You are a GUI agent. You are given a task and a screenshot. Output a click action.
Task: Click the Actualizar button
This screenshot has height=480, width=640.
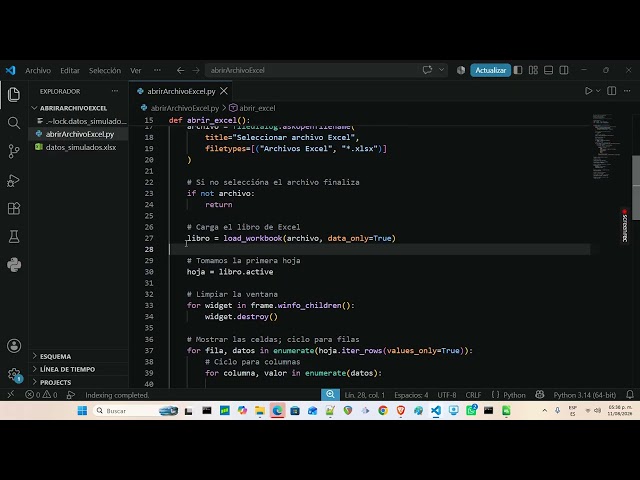tap(490, 70)
